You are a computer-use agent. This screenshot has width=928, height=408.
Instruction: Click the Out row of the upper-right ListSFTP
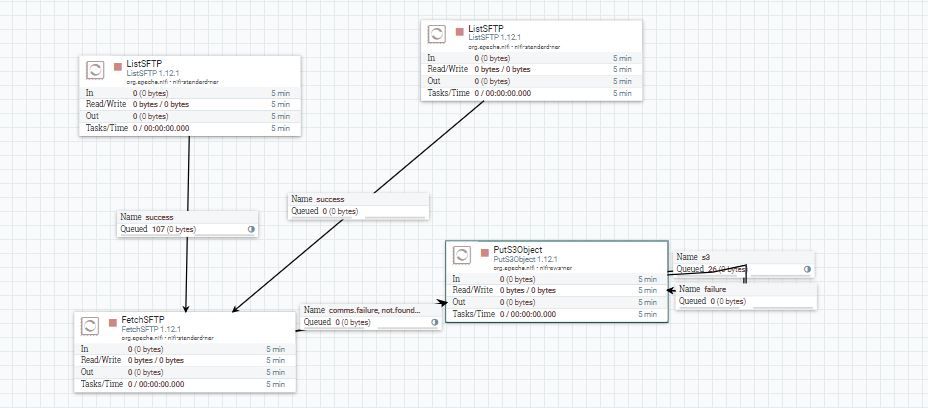click(x=531, y=81)
